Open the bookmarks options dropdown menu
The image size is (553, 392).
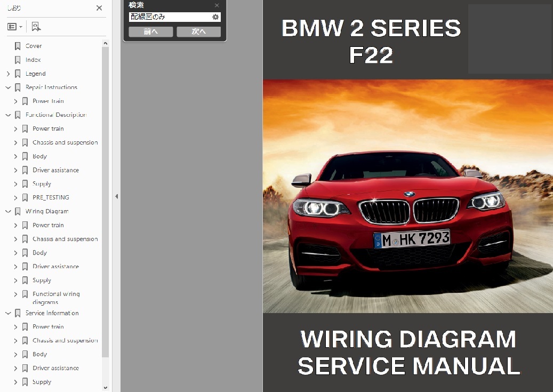click(15, 27)
